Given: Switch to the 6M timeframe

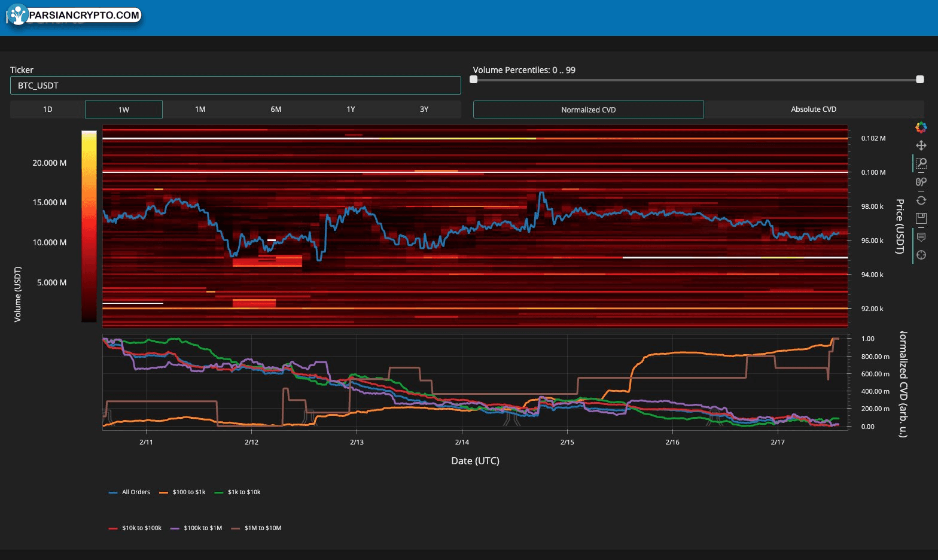Looking at the screenshot, I should [276, 109].
